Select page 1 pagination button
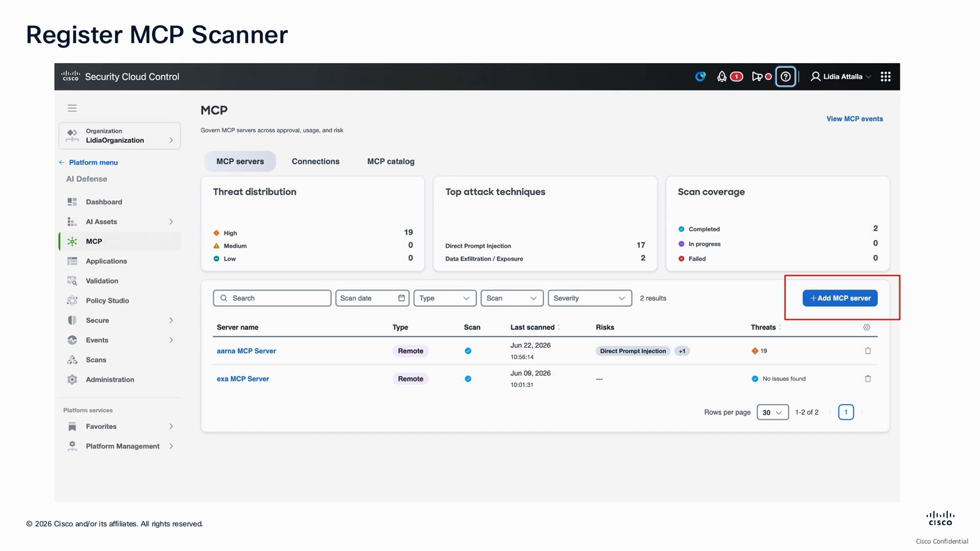 tap(846, 412)
